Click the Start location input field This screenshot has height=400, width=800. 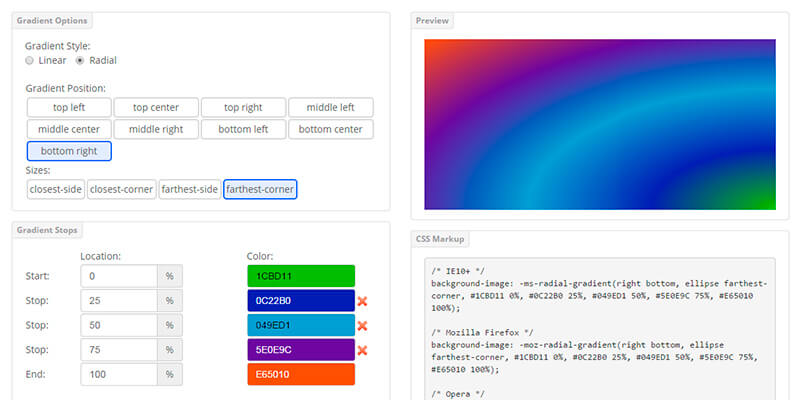(x=118, y=276)
